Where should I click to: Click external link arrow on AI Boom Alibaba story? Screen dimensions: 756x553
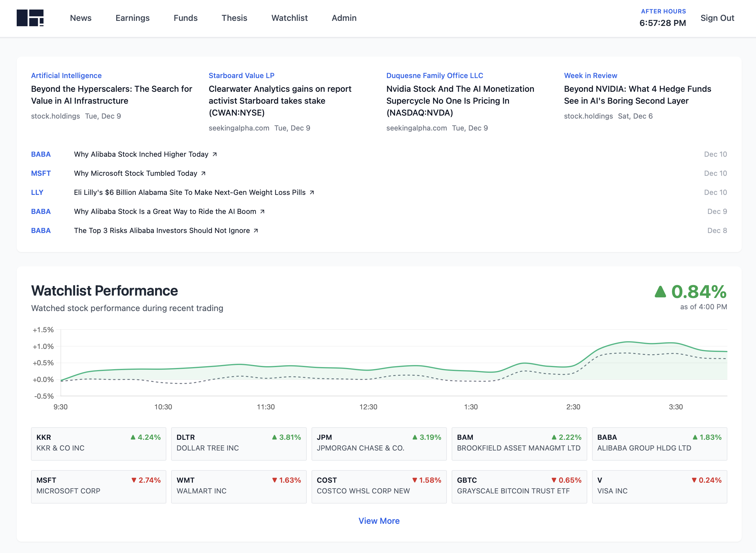(x=263, y=212)
